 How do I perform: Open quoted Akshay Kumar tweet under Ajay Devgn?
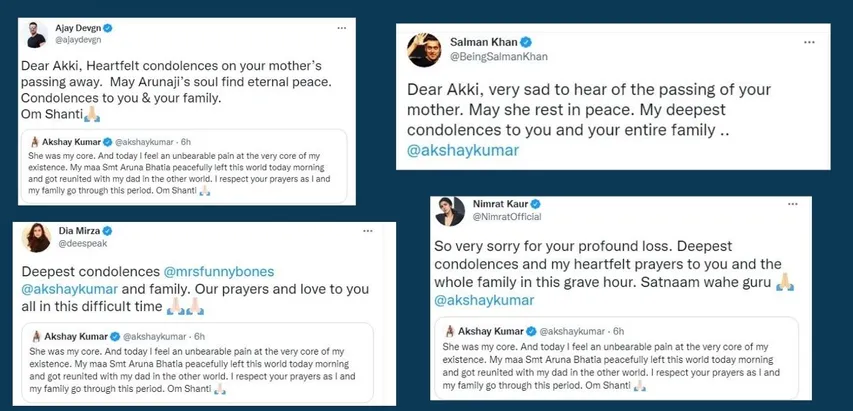(184, 166)
